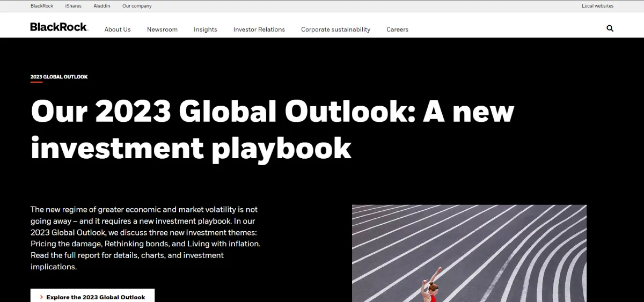This screenshot has width=644, height=302.
Task: Open the Careers menu
Action: click(x=397, y=30)
